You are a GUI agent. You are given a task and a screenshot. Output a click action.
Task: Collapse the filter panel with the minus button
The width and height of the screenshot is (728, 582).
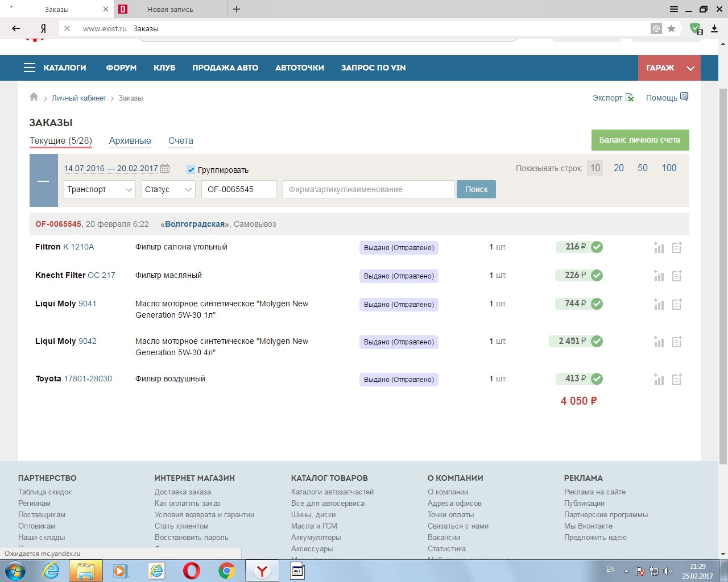click(x=43, y=181)
